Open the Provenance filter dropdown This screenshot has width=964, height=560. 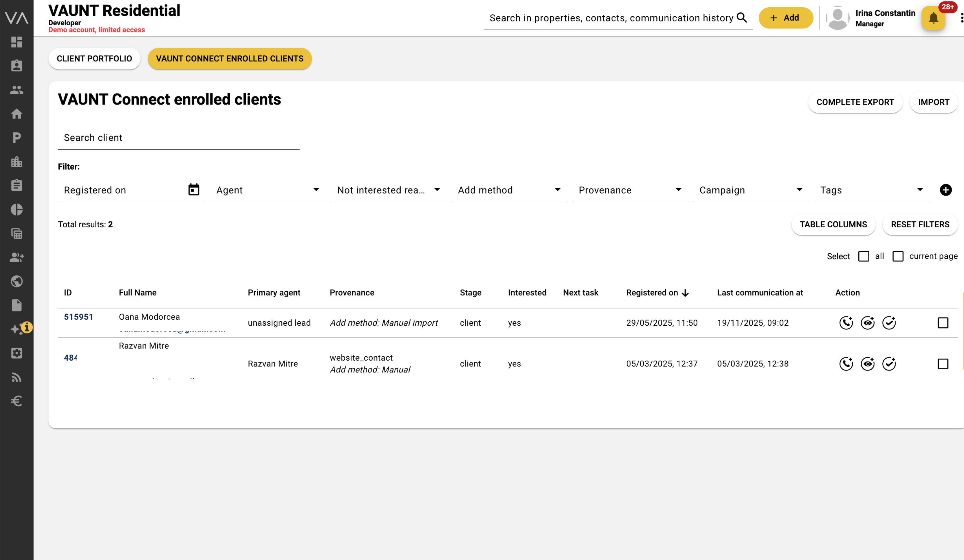pyautogui.click(x=629, y=190)
